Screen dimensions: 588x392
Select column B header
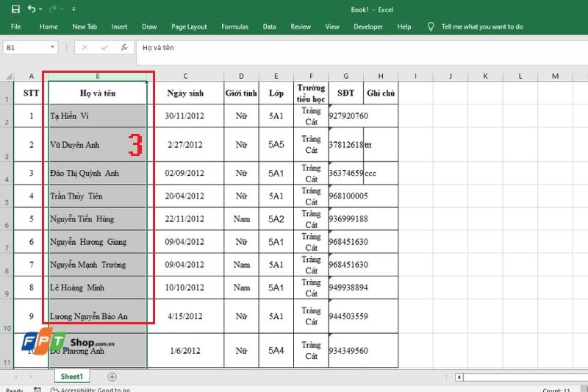click(x=98, y=76)
